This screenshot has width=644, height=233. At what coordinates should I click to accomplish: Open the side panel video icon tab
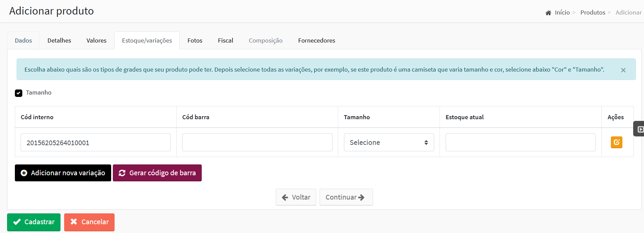[639, 129]
